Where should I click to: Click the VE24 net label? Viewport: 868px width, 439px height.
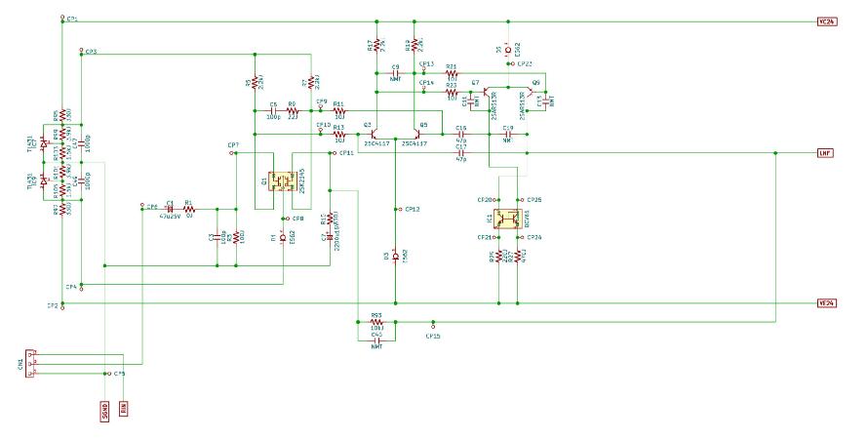click(828, 303)
